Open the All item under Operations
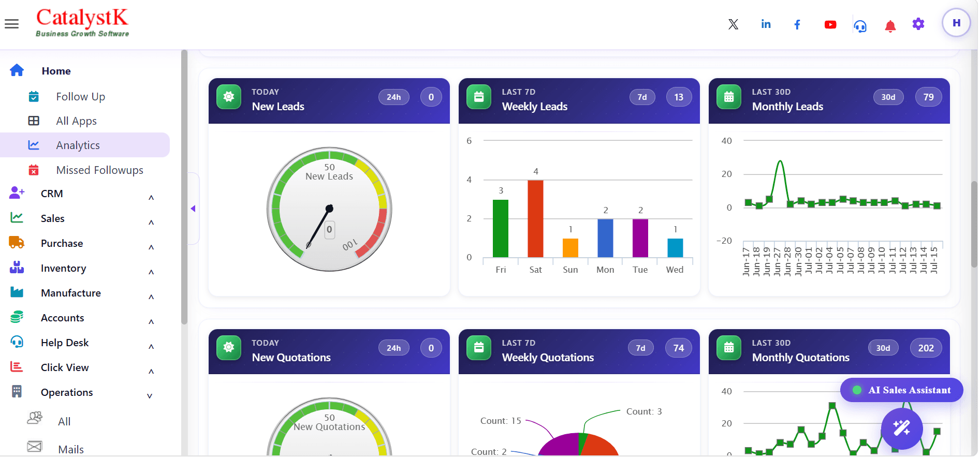The height and width of the screenshot is (458, 980). (64, 421)
